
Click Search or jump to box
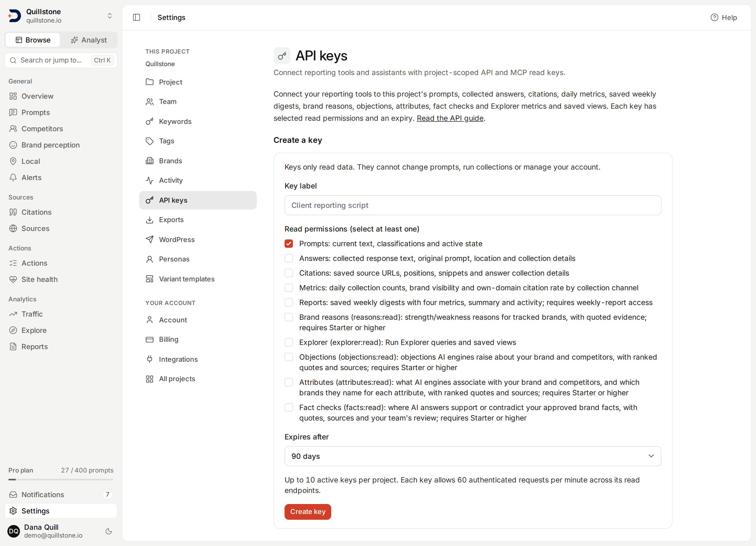(61, 60)
